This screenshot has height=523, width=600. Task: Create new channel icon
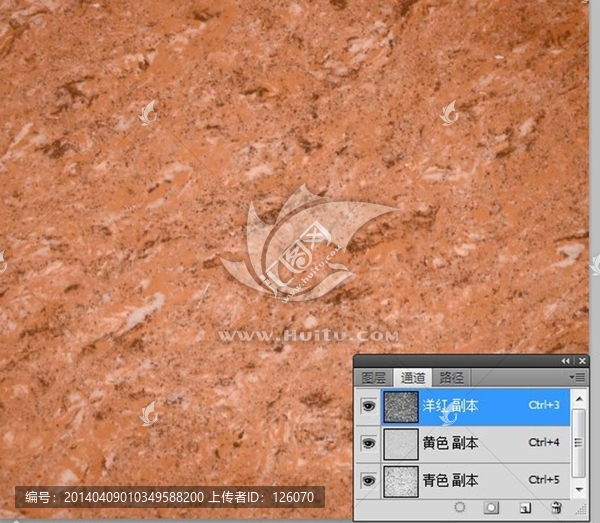pyautogui.click(x=525, y=508)
